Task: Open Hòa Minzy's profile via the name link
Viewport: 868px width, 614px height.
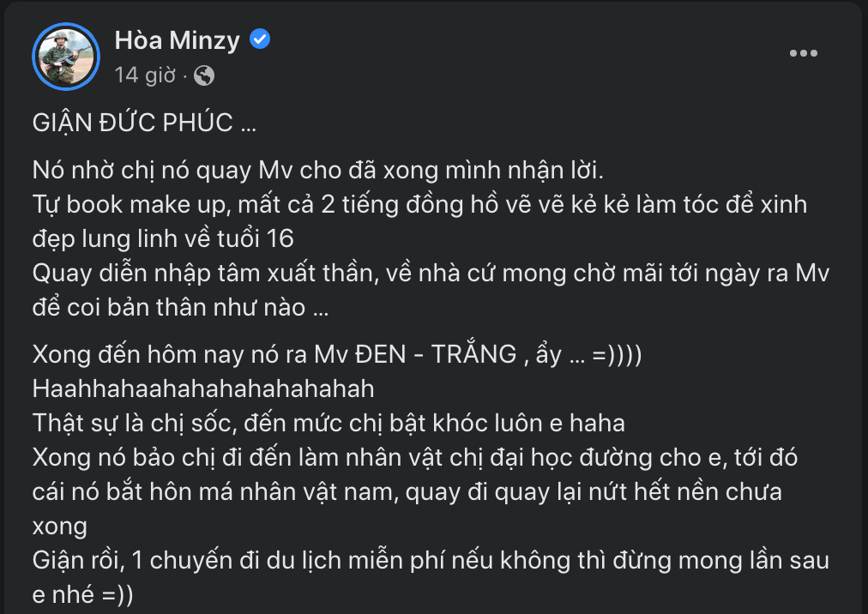Action: pos(176,39)
